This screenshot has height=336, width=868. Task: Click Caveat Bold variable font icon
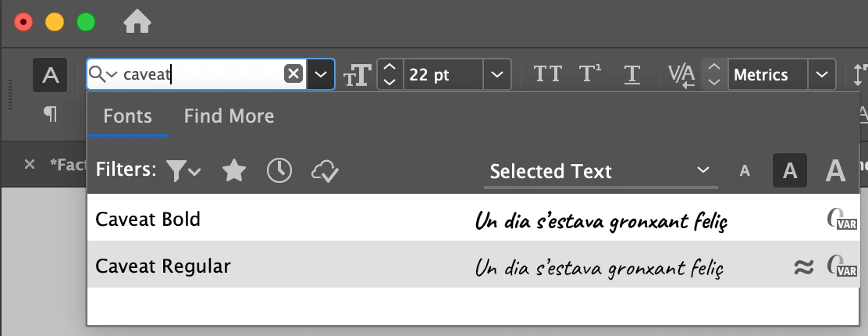(x=842, y=219)
